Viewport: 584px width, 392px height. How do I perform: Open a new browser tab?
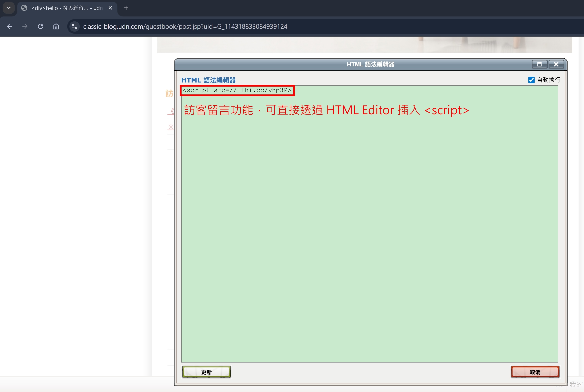tap(126, 8)
